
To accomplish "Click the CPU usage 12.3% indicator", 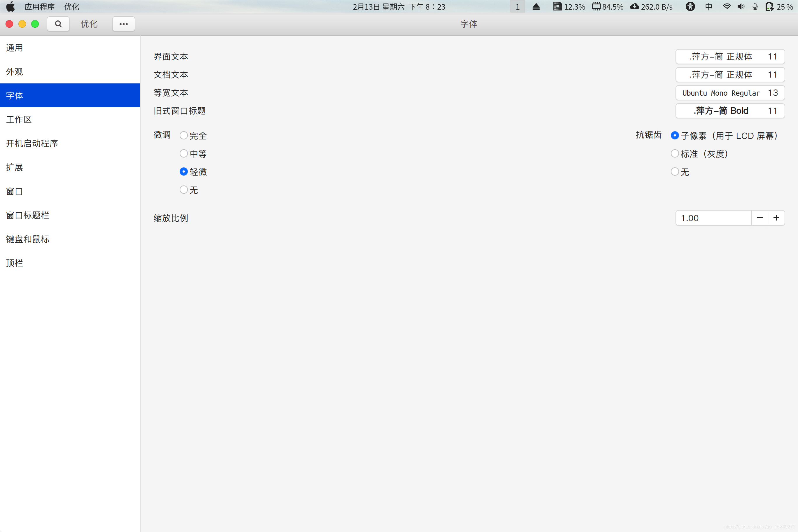I will click(x=569, y=7).
